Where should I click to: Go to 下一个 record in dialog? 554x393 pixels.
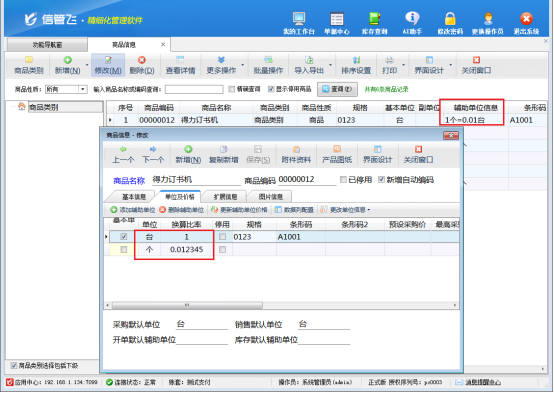point(153,155)
